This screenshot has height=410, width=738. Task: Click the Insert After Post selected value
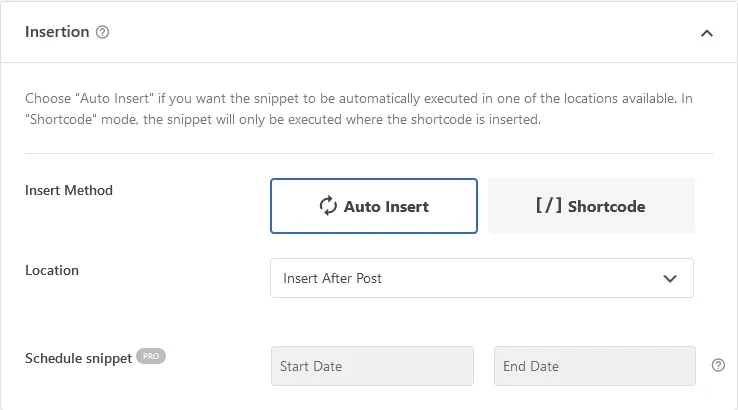[x=332, y=278]
